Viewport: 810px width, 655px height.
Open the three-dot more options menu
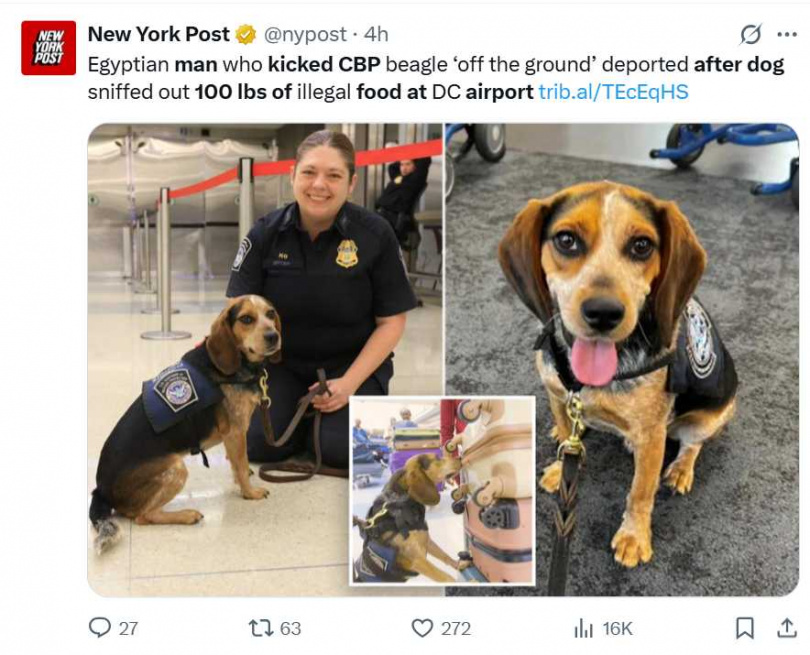click(787, 35)
